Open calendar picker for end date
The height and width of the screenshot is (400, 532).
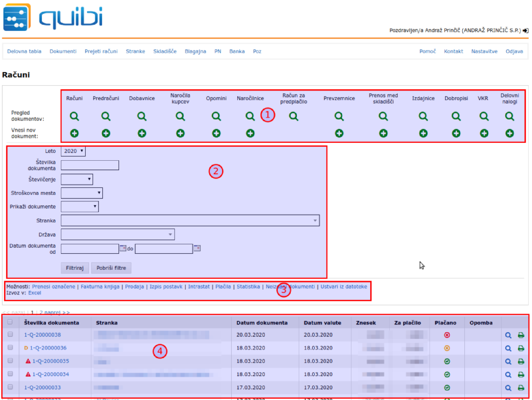pos(197,248)
